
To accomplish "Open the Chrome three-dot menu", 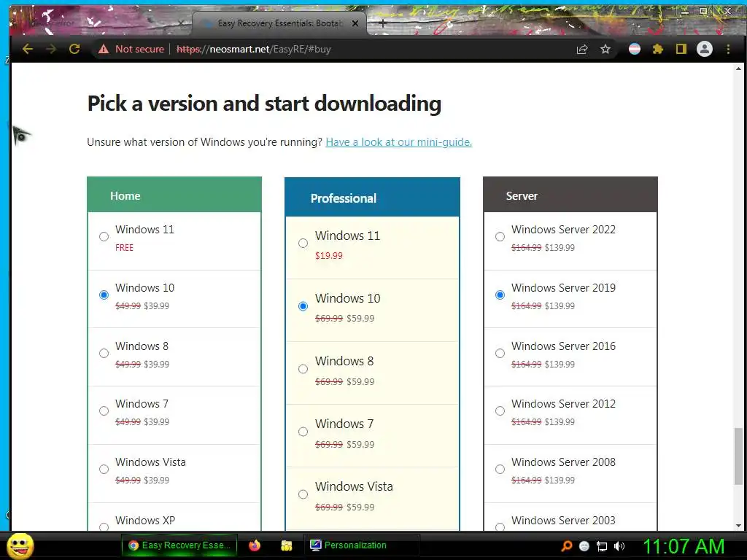I will point(728,49).
